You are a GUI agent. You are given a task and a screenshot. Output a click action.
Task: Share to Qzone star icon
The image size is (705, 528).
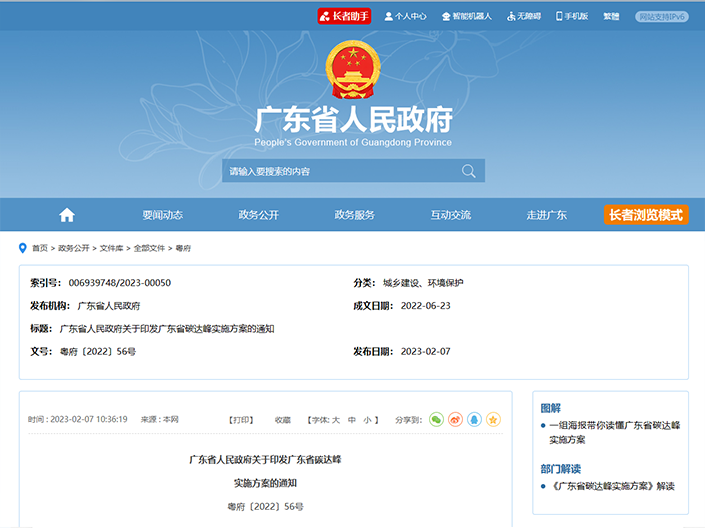coord(493,419)
